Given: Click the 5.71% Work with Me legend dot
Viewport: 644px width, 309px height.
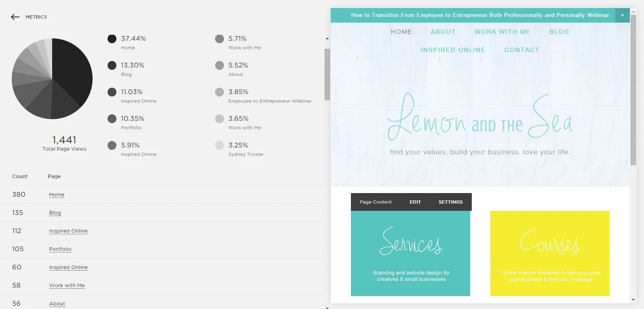Looking at the screenshot, I should tap(220, 39).
